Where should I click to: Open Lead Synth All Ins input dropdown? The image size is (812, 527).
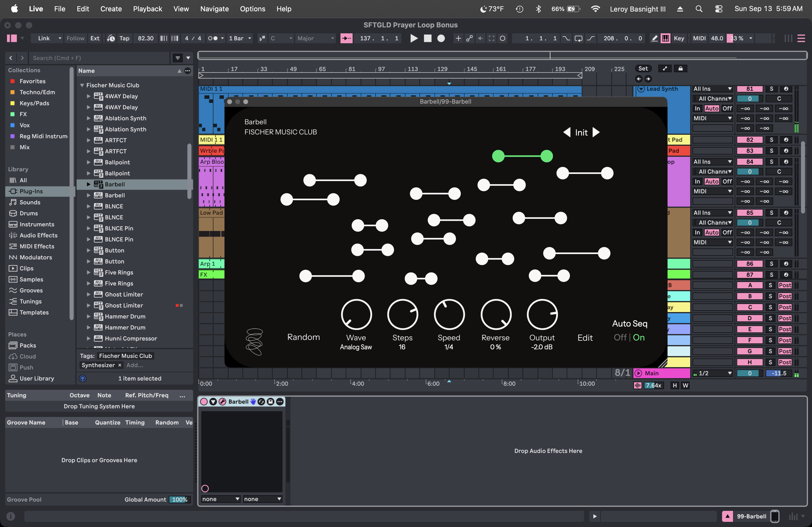click(x=713, y=89)
